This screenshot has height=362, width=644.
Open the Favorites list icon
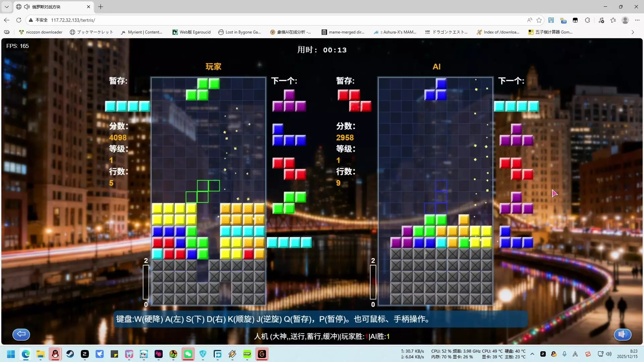tap(613, 20)
